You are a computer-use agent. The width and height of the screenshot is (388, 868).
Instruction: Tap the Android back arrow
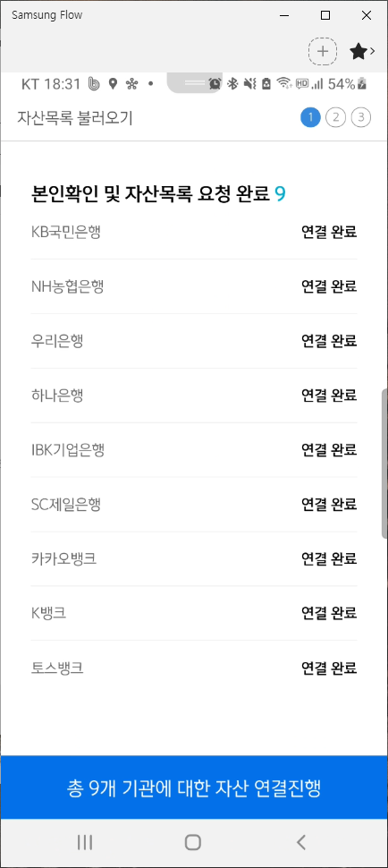(x=300, y=843)
